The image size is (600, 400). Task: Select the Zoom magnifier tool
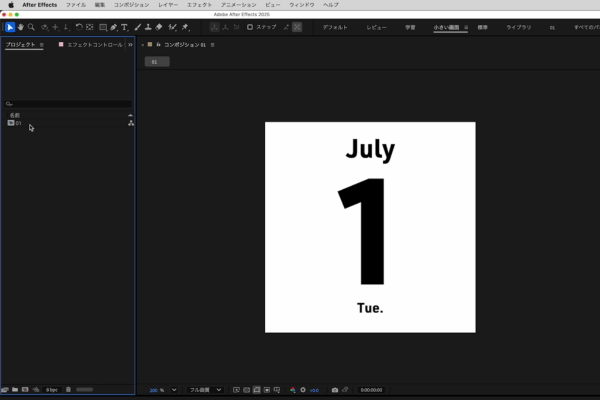[31, 27]
